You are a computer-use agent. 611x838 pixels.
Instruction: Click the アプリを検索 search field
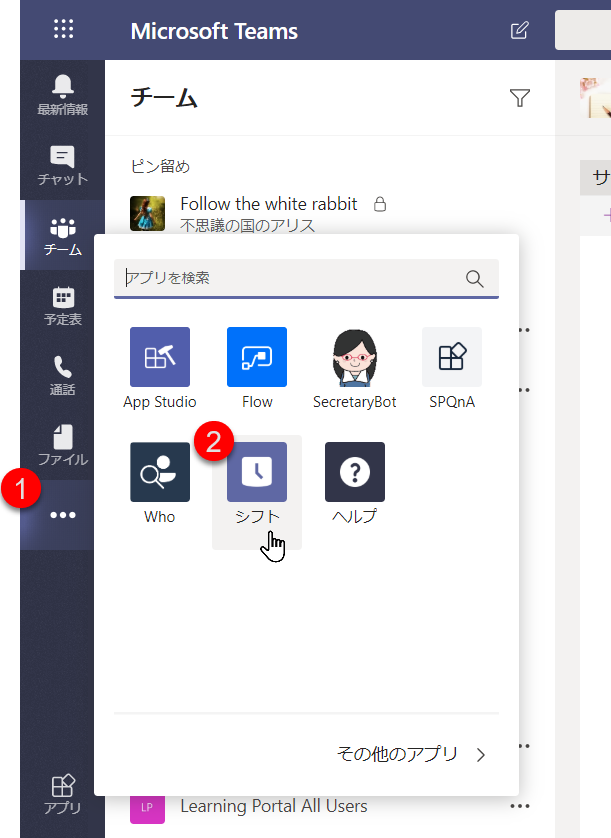pyautogui.click(x=306, y=278)
